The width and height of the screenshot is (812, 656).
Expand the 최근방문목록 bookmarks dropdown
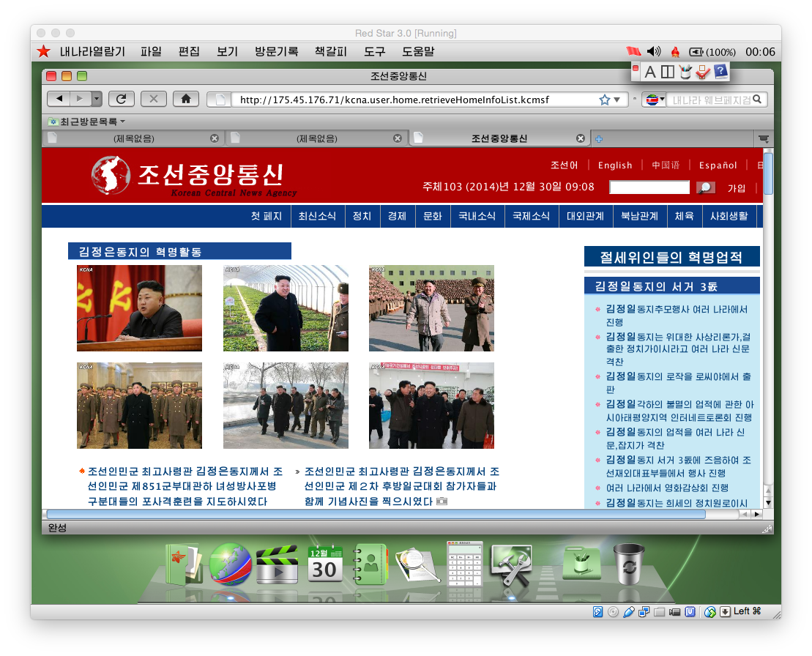(86, 121)
